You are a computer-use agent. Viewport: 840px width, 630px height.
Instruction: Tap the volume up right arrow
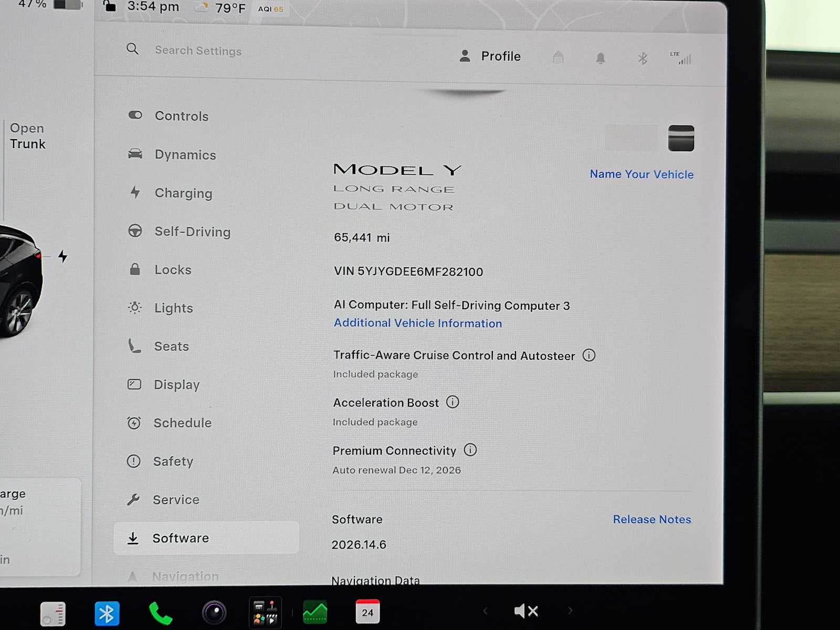(570, 611)
